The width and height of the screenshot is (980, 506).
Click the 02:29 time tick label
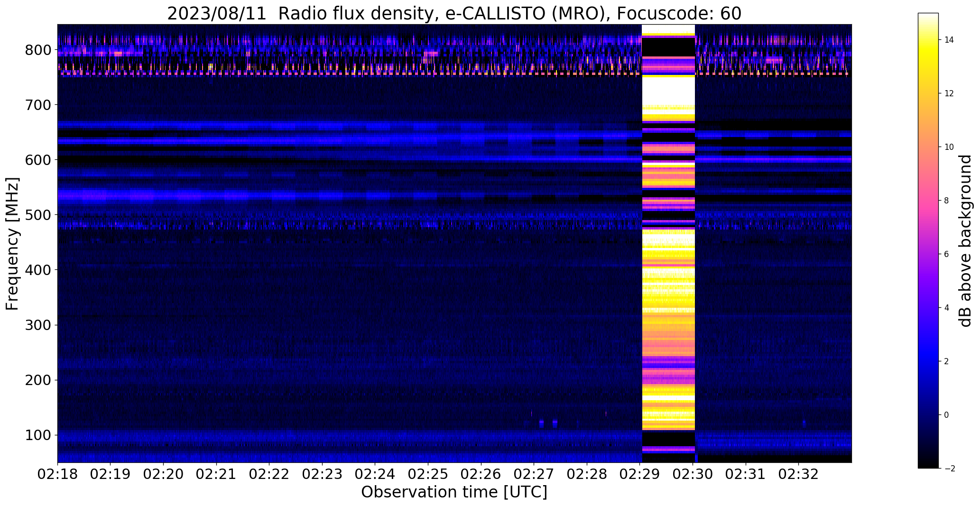tap(640, 474)
